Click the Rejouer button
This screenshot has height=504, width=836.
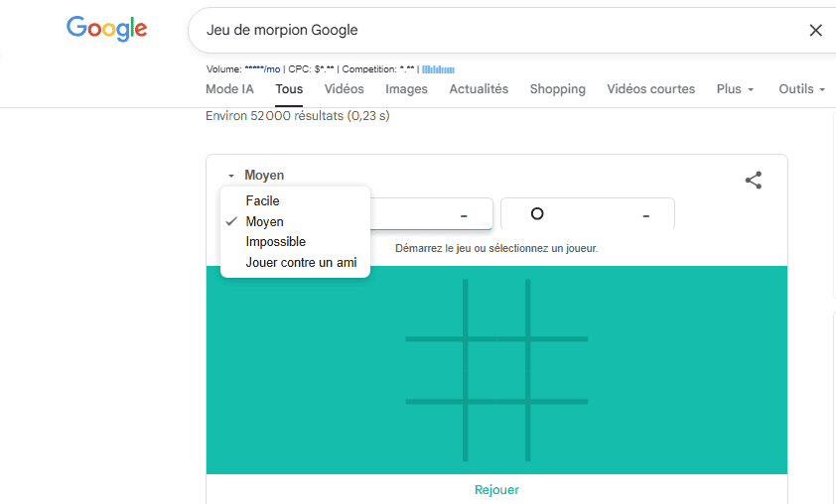(x=496, y=490)
